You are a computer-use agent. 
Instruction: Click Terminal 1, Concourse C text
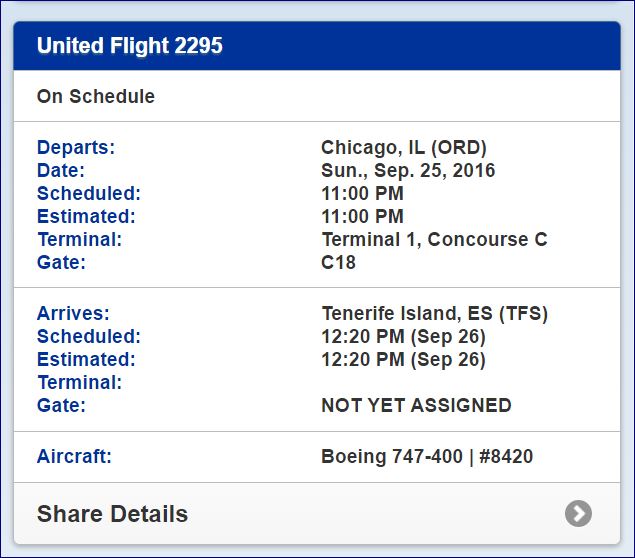(434, 240)
